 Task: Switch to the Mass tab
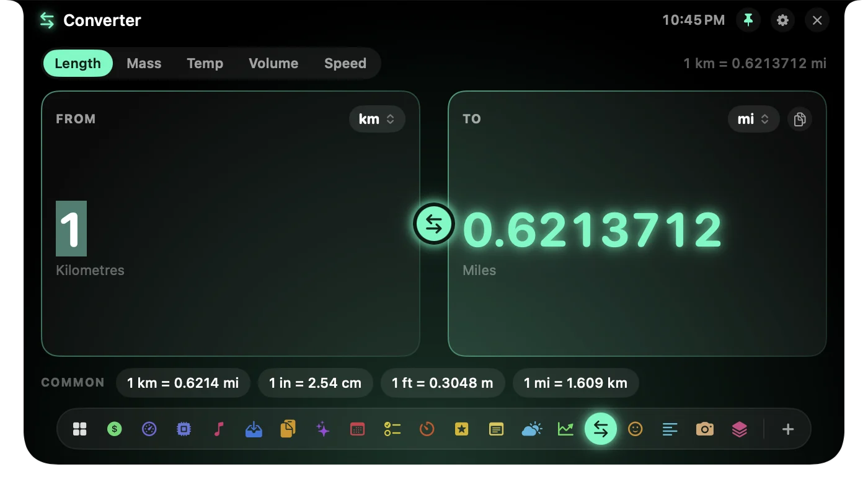pos(144,63)
